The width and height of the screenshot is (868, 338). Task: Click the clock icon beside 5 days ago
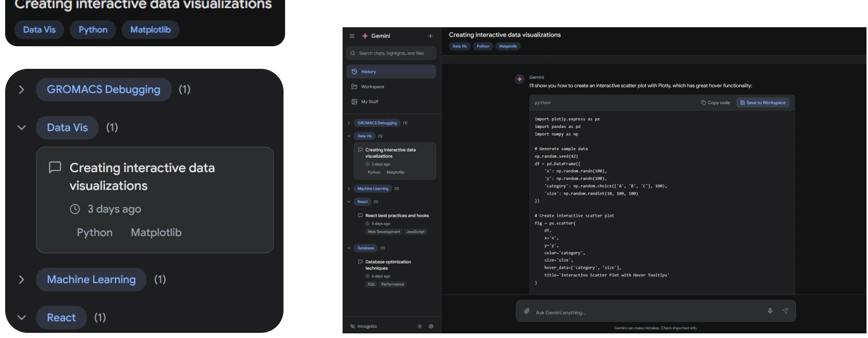tap(367, 224)
